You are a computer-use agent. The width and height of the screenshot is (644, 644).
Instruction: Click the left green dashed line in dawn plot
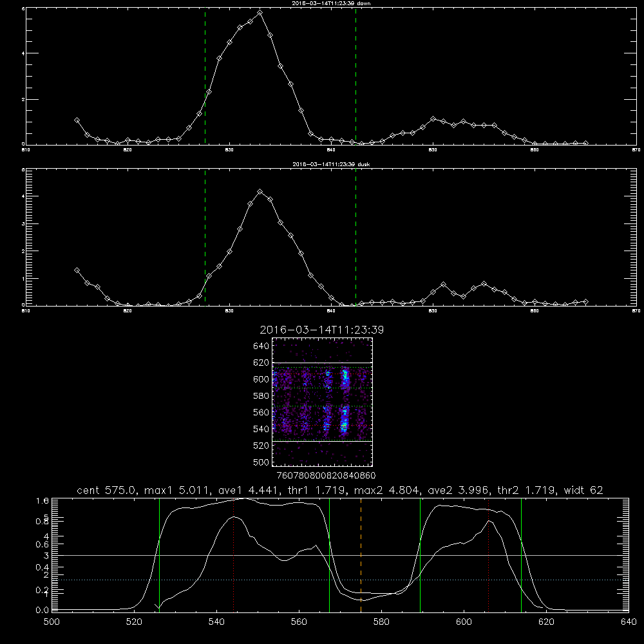(205, 76)
